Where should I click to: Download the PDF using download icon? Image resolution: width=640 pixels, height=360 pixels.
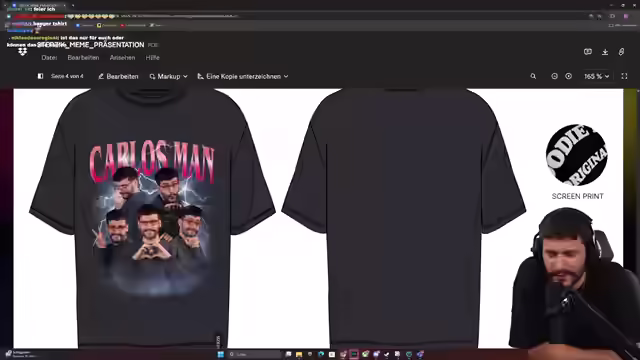click(x=605, y=52)
